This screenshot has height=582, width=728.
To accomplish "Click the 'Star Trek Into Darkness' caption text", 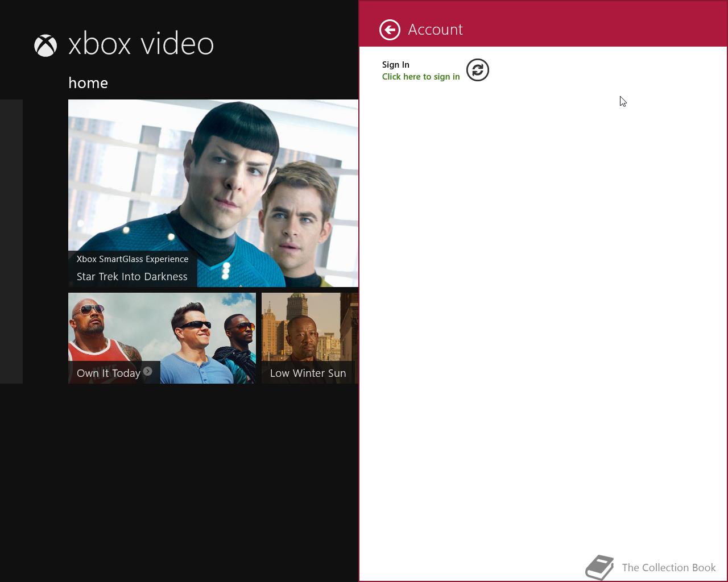I will pyautogui.click(x=132, y=277).
